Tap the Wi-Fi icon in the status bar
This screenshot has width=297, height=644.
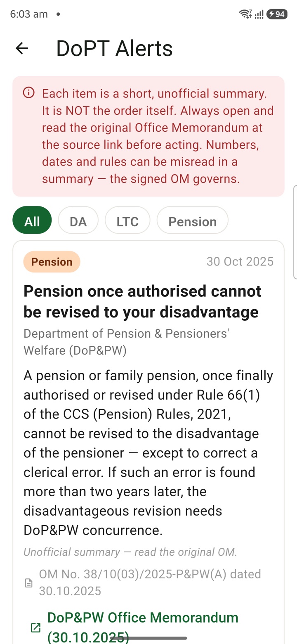pos(245,14)
